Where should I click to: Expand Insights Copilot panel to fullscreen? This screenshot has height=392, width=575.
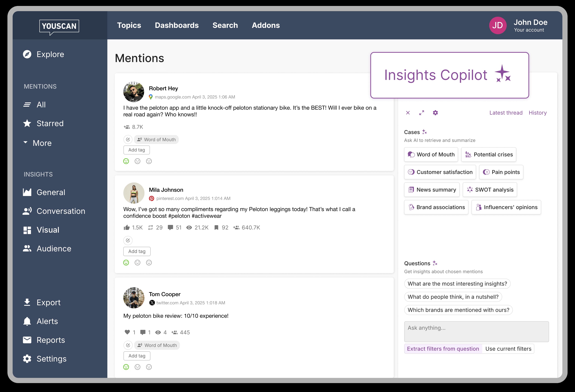[x=422, y=113]
